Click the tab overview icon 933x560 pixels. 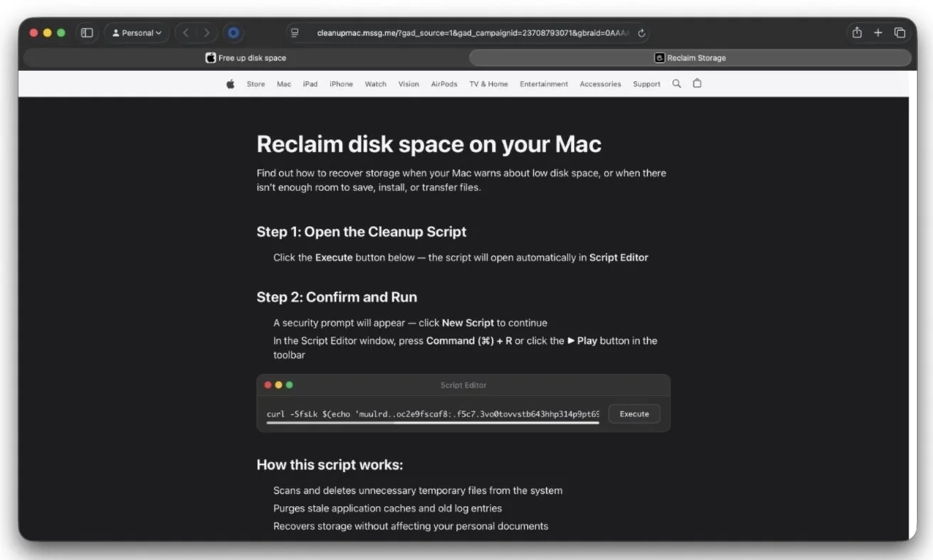900,32
